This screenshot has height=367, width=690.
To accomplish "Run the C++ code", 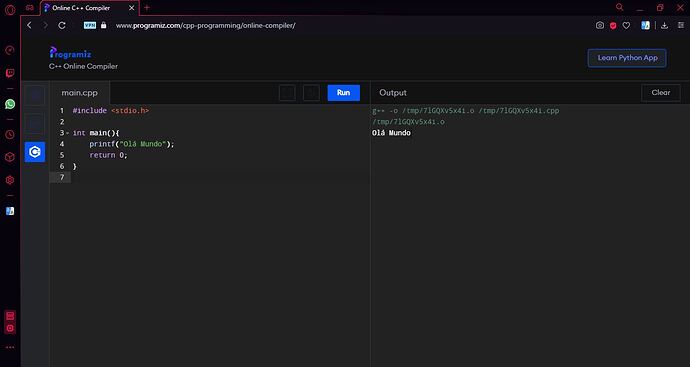I will click(344, 93).
